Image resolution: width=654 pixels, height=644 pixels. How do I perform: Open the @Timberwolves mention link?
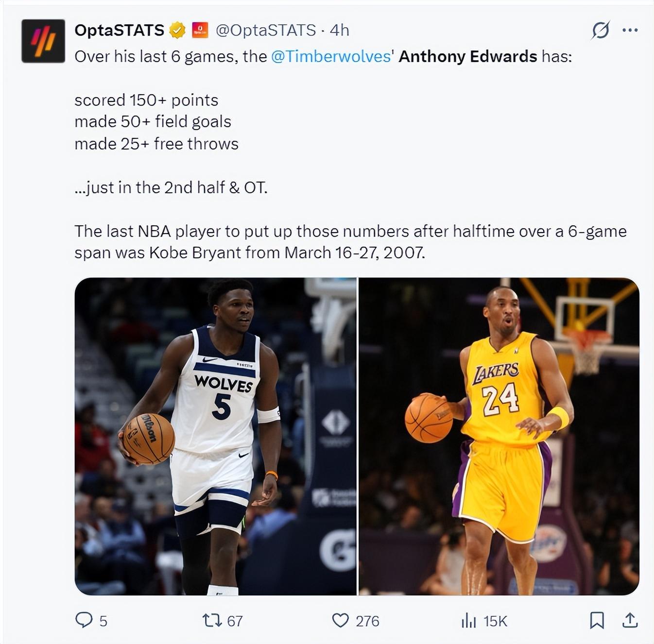332,56
